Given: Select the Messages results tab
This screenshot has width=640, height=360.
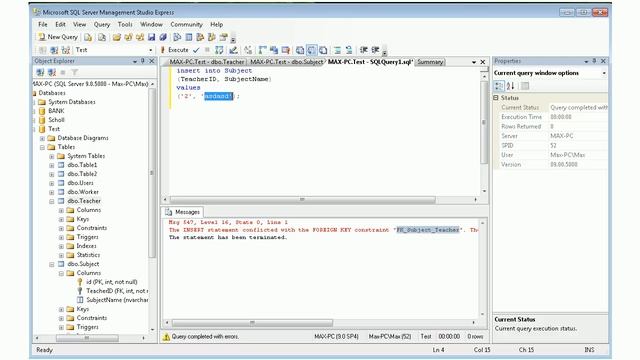Looking at the screenshot, I should click(x=183, y=212).
